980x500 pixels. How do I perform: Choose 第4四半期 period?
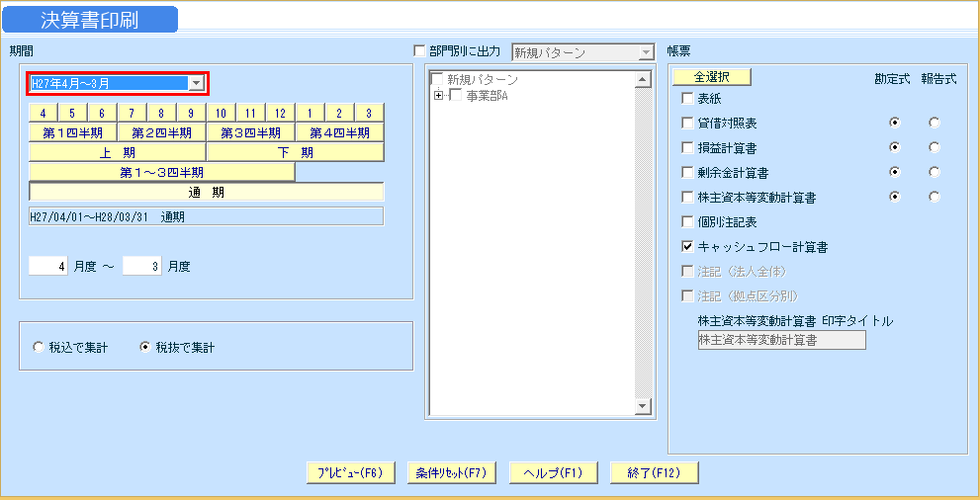(339, 133)
